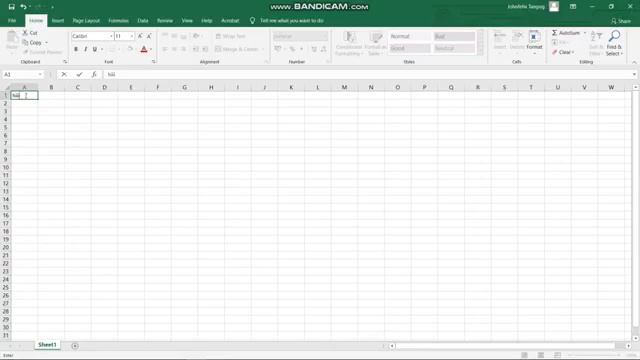Click the Find & Select magnifier icon
The image size is (640, 360).
coord(614,36)
